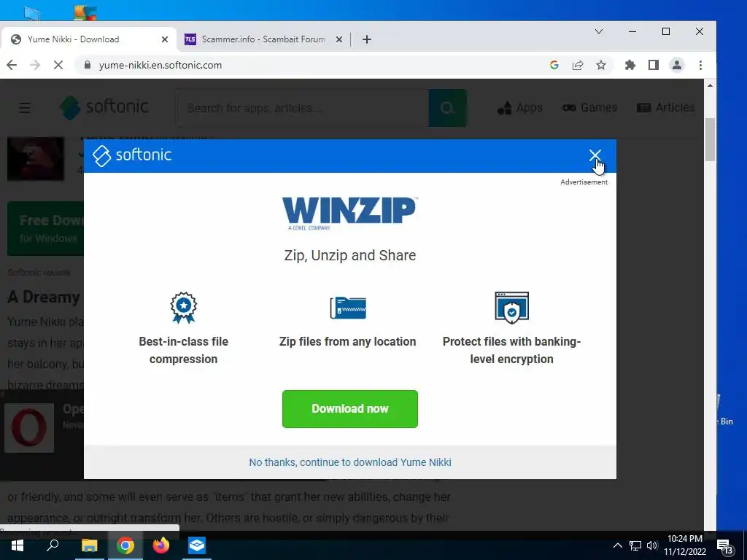Open the tab search dropdown arrow

point(599,31)
